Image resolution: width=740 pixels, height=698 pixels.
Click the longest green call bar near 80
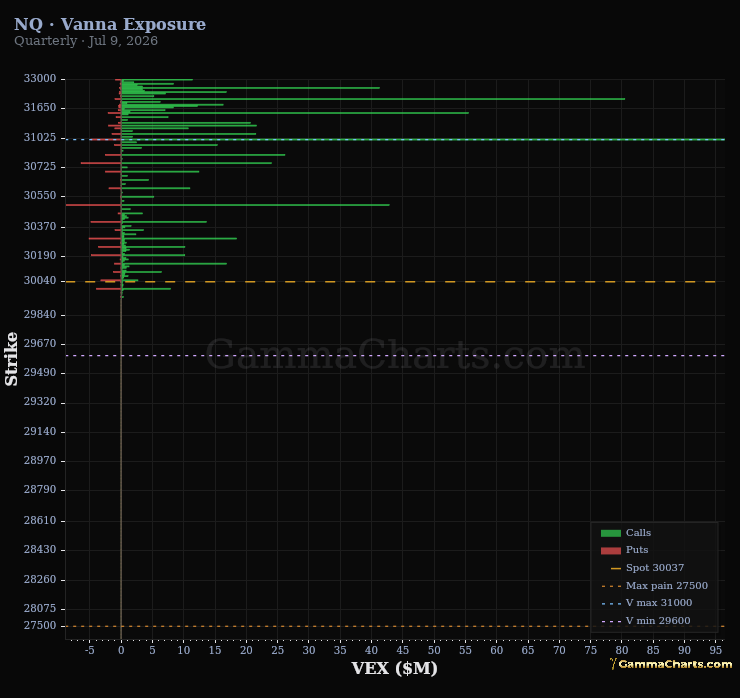[x=373, y=99]
